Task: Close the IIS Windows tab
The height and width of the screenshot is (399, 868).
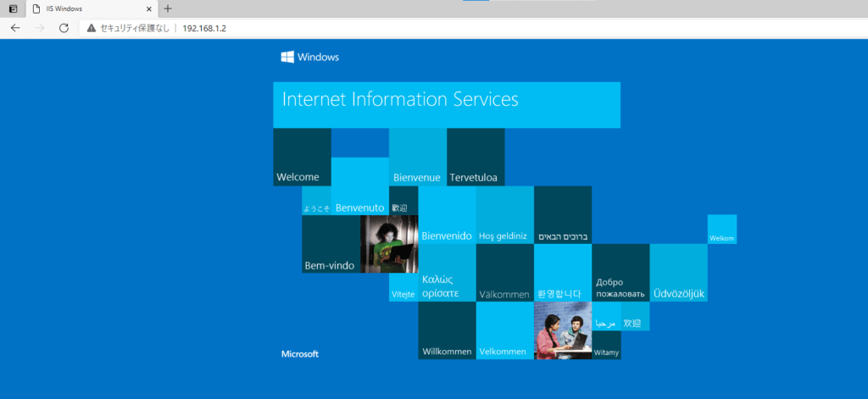Action: point(149,8)
